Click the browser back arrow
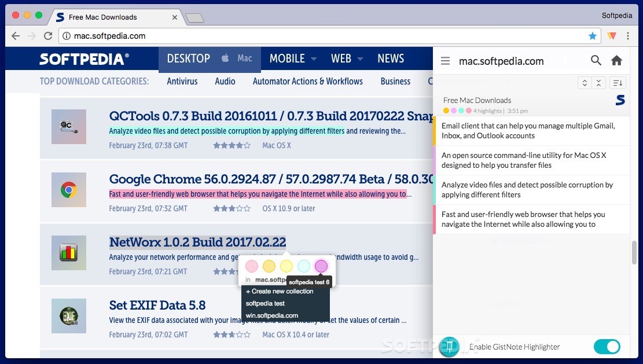 tap(16, 36)
